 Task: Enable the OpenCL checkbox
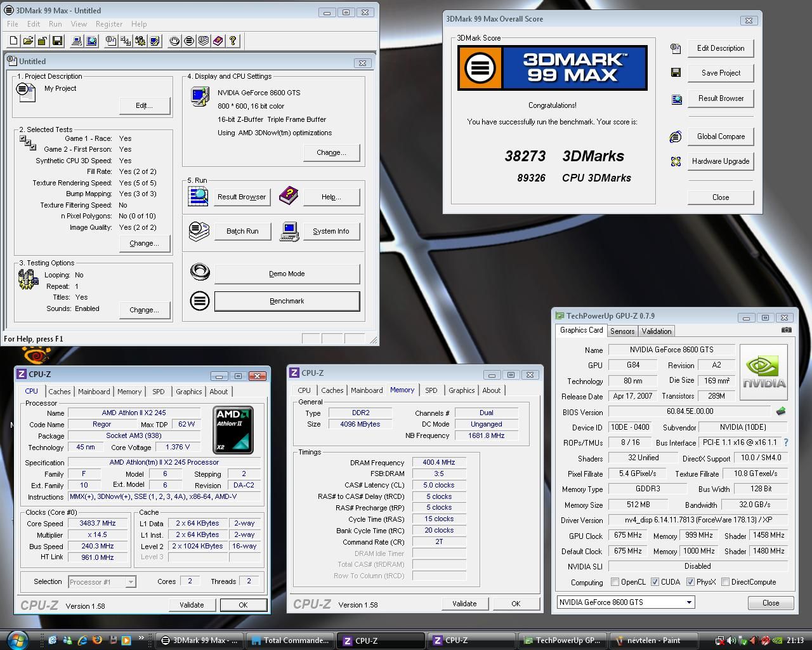click(x=615, y=582)
